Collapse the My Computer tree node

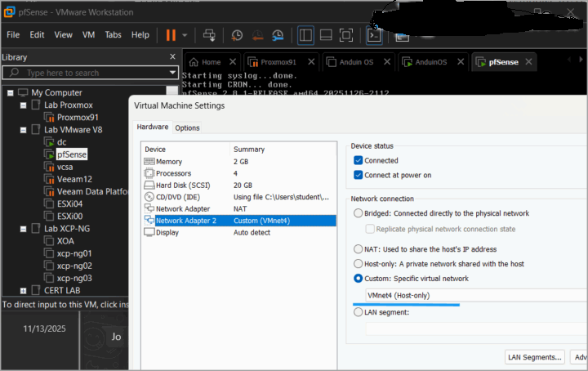click(10, 92)
